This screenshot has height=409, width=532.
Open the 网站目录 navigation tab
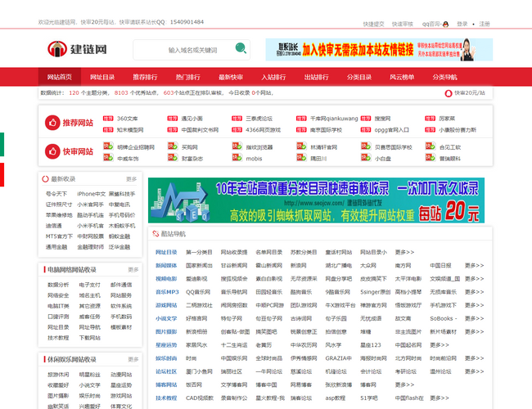coord(103,77)
